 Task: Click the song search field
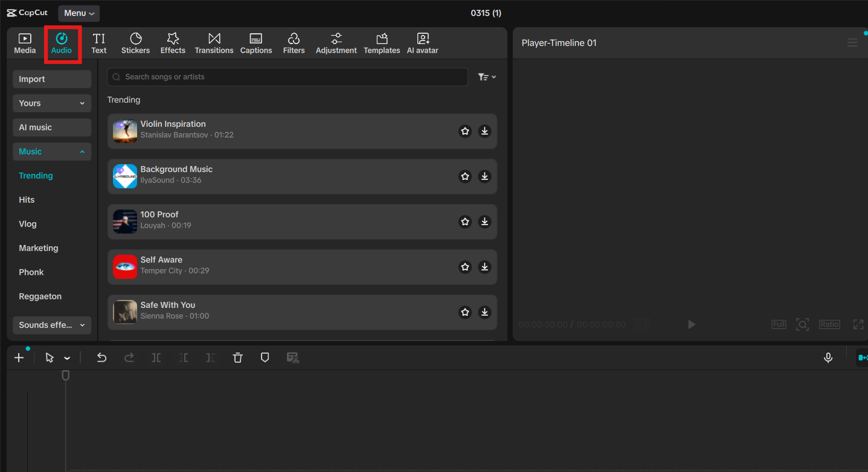pos(288,77)
